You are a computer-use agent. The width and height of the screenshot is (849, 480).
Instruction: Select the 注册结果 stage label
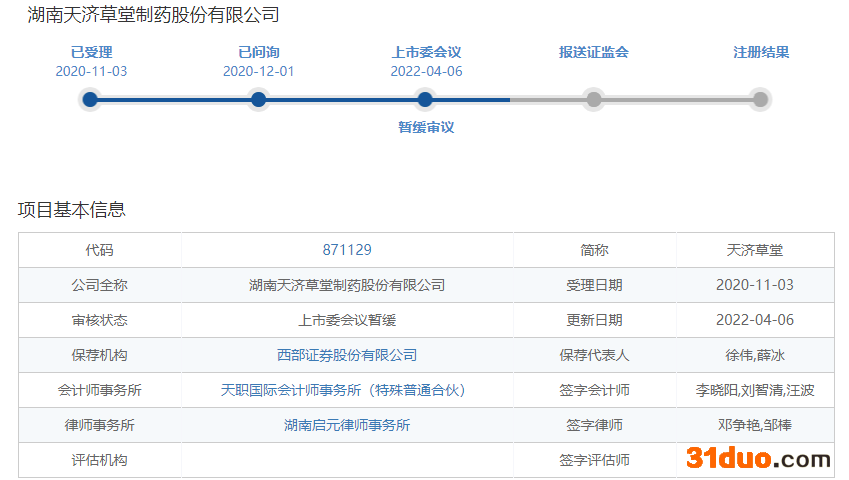coord(761,52)
